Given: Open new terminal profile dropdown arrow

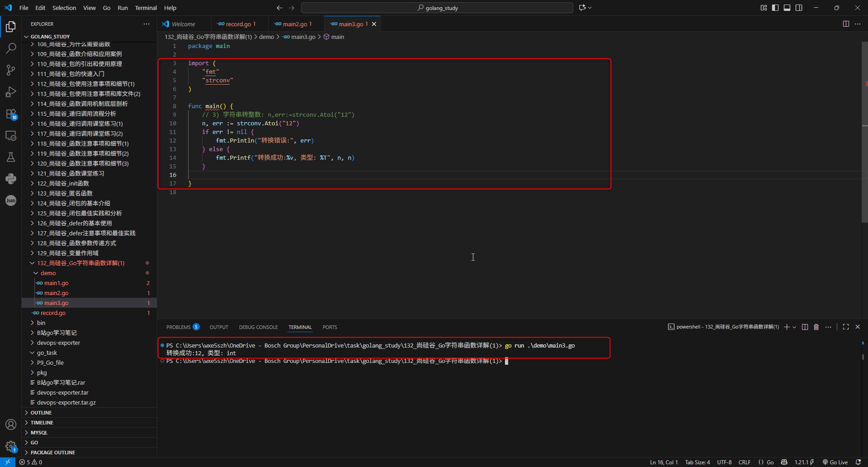Looking at the screenshot, I should [794, 327].
